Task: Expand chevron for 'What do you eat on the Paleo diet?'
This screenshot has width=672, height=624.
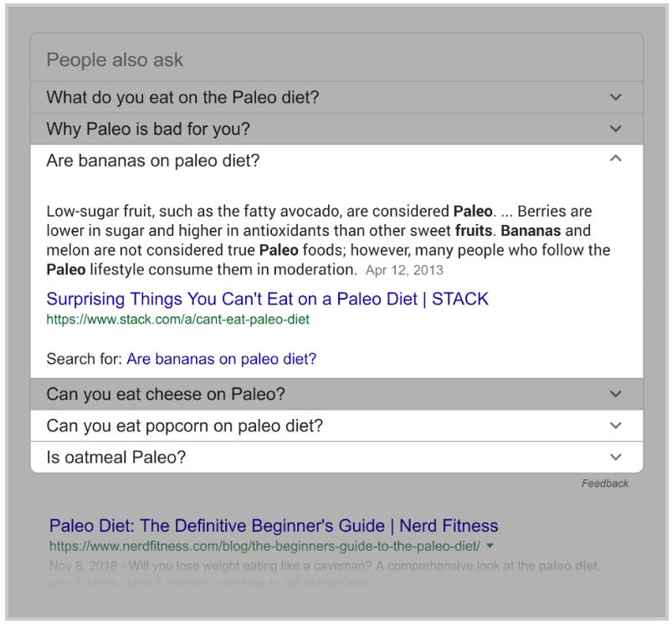Action: (x=615, y=97)
